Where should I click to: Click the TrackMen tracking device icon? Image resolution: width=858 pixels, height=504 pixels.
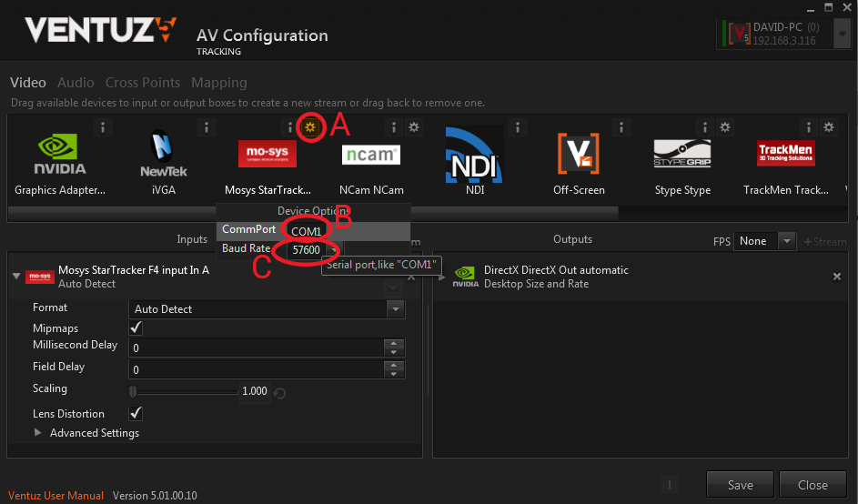pos(785,153)
